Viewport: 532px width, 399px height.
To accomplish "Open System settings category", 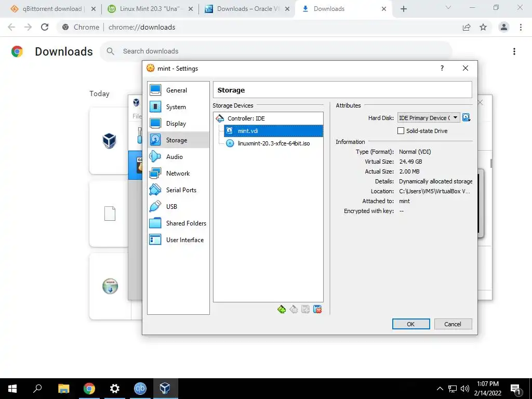I will 178,107.
